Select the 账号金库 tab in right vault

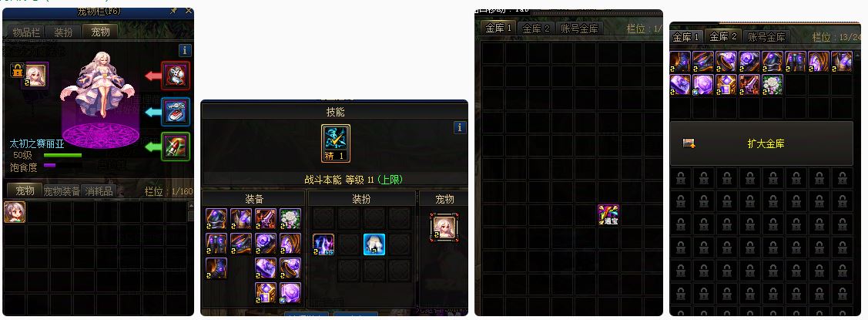coord(766,37)
